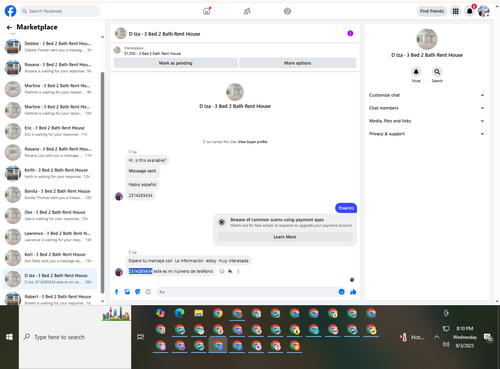Open the Groups icon in top navigation

pyautogui.click(x=287, y=11)
